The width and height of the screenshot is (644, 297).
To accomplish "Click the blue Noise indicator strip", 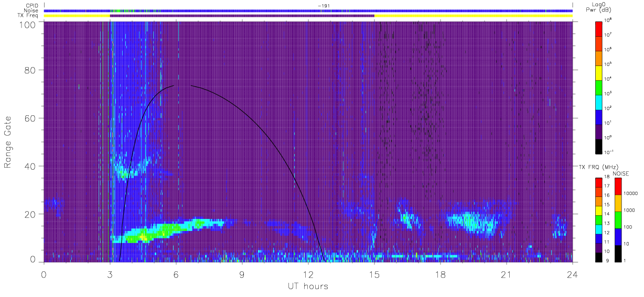I will (308, 10).
